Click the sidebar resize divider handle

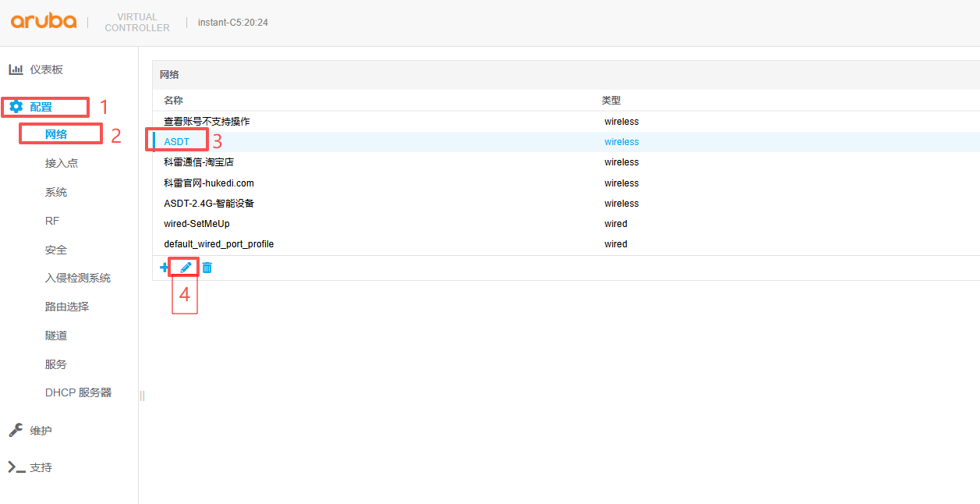[x=142, y=396]
